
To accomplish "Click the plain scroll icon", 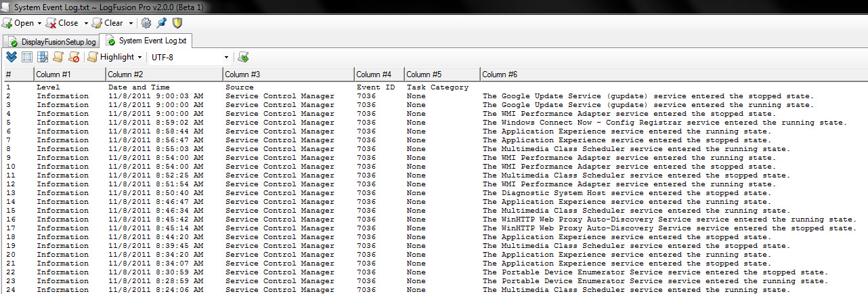I will point(58,57).
